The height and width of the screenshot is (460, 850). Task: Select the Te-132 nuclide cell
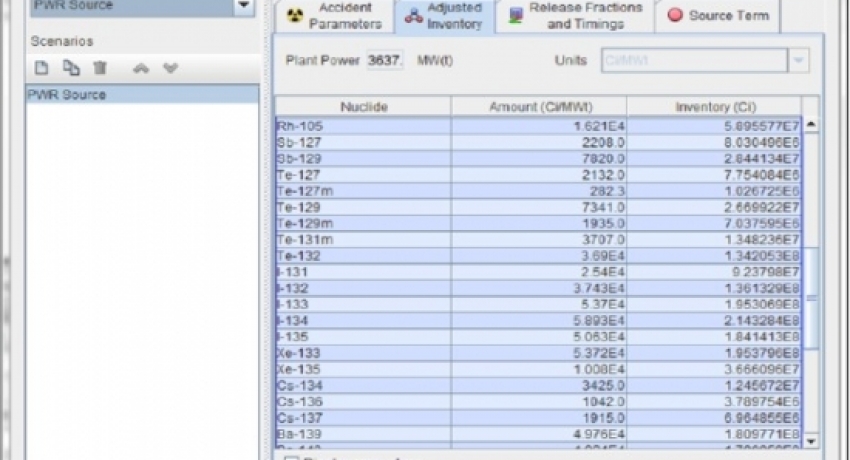363,256
